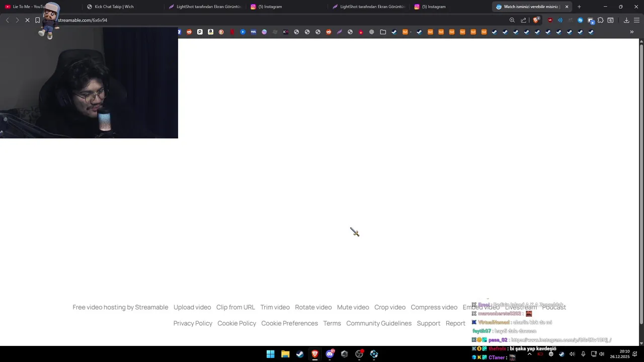Select the Brave icon in the taskbar
This screenshot has height=362, width=644.
tap(315, 354)
